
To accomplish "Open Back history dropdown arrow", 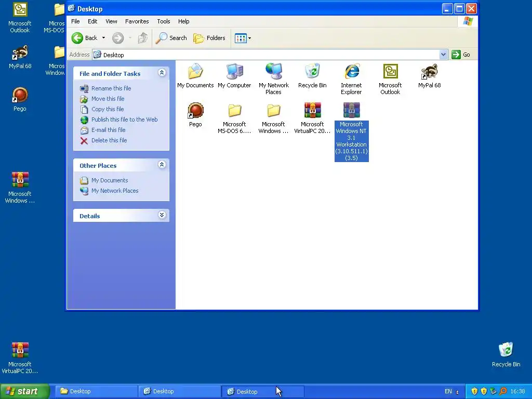I will 103,38.
